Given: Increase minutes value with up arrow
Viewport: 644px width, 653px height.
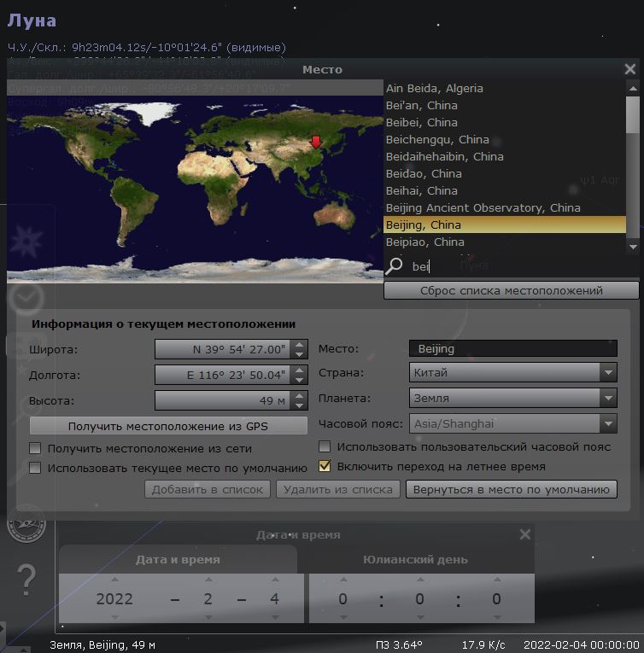Looking at the screenshot, I should click(420, 580).
